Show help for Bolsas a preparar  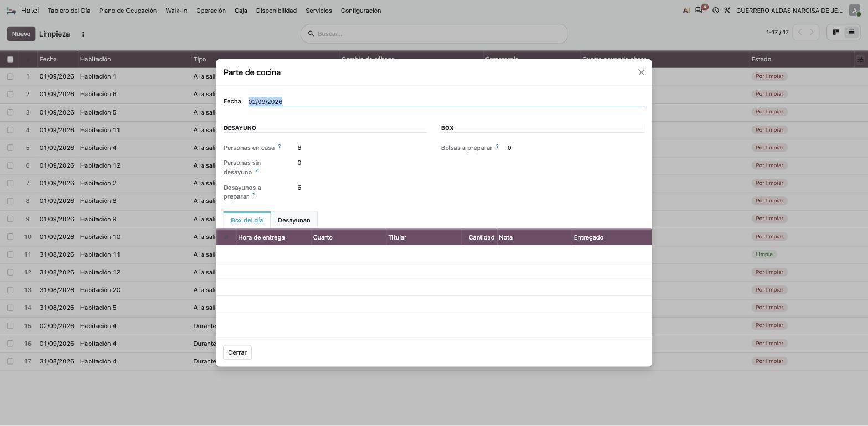pos(497,146)
